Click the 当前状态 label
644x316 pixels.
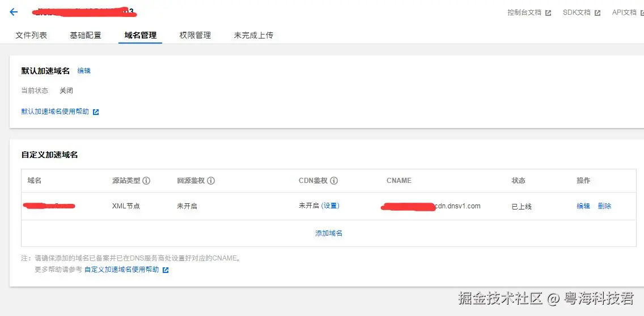(35, 90)
